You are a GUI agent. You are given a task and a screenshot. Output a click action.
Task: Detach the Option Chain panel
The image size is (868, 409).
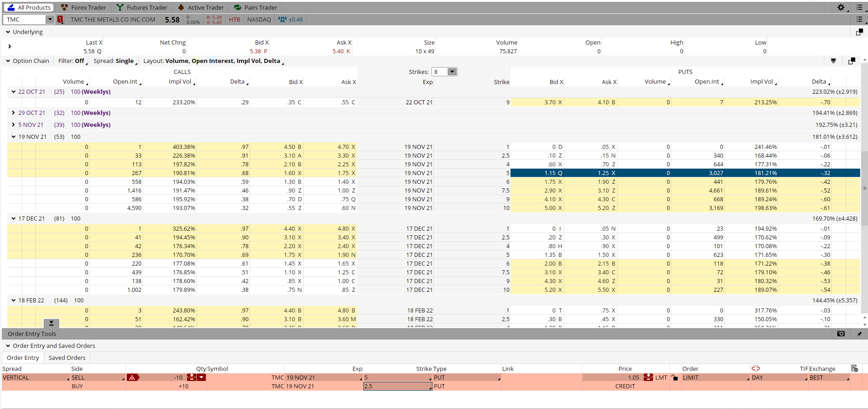(851, 61)
